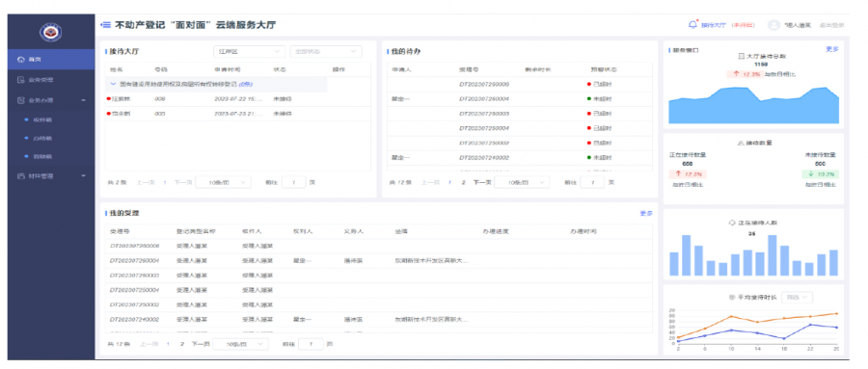Image resolution: width=868 pixels, height=369 pixels.
Task: Collapse the 国有建设用地使用权 group row
Action: pos(114,84)
